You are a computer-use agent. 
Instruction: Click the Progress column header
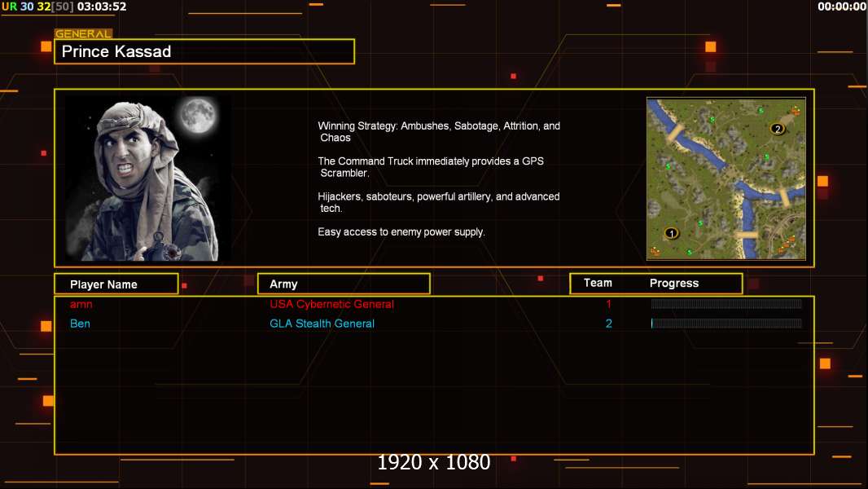(673, 283)
